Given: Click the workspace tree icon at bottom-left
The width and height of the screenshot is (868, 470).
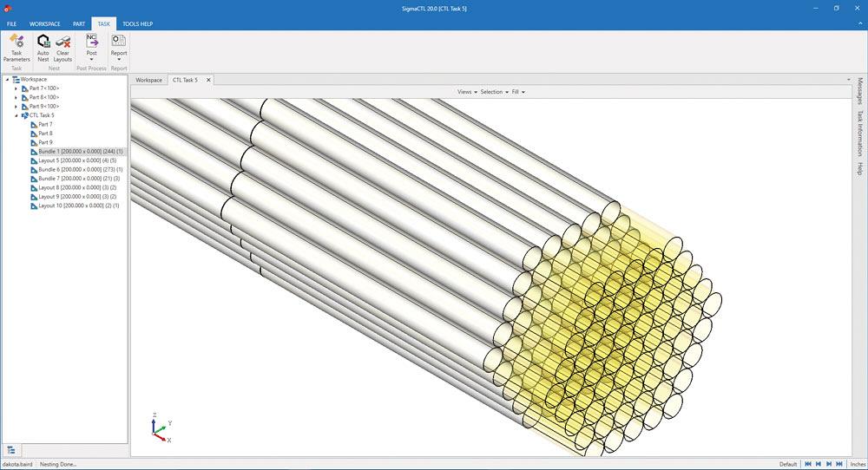Looking at the screenshot, I should pos(11,449).
